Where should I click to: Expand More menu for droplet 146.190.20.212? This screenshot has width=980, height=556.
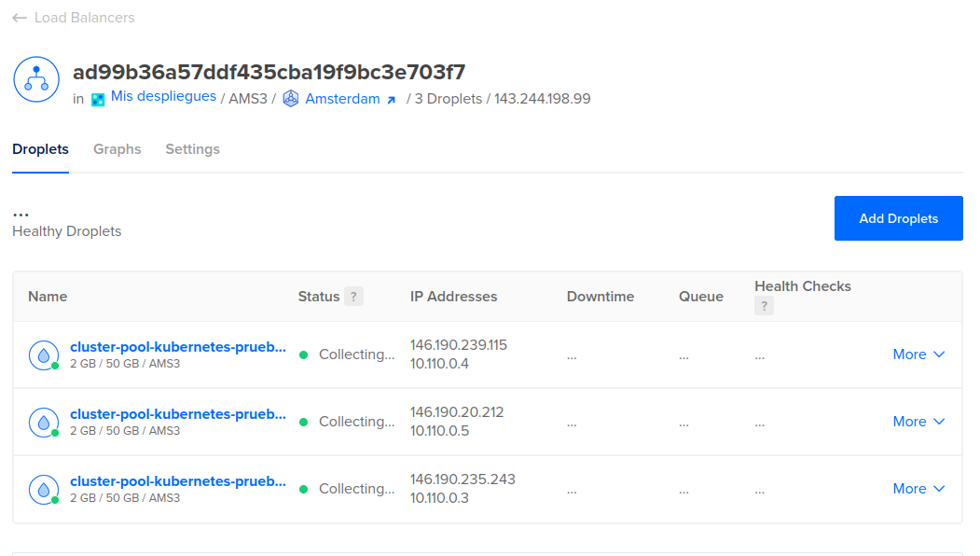point(918,422)
